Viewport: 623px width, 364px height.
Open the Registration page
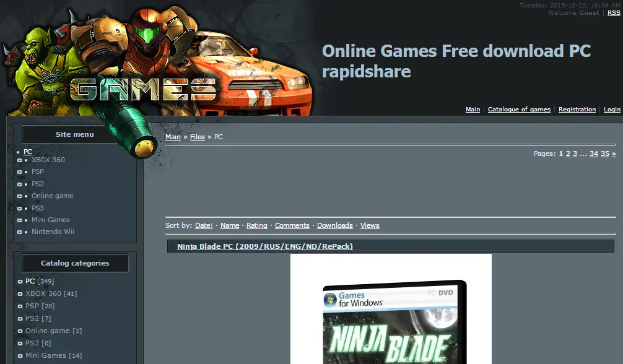[577, 110]
